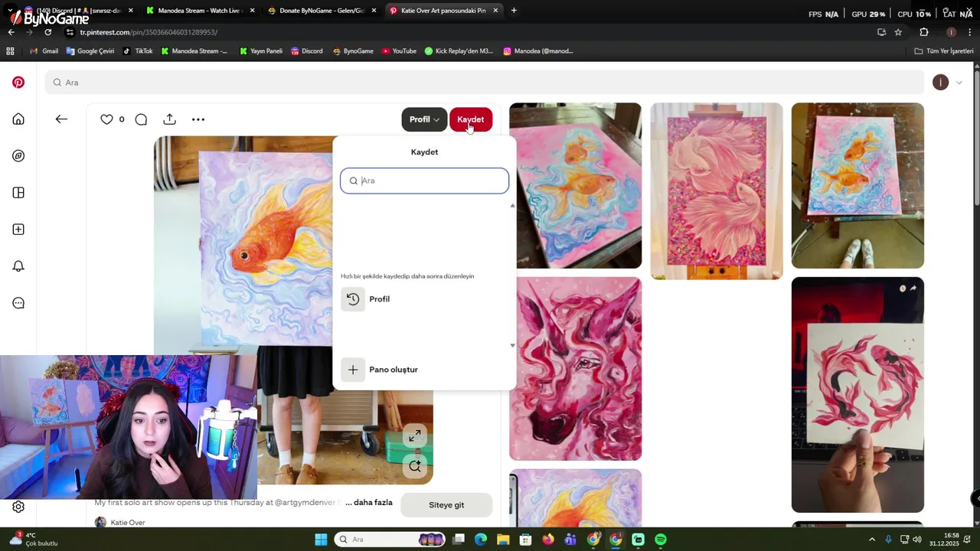
Task: Open the boards layout icon in sidebar
Action: coord(18,193)
